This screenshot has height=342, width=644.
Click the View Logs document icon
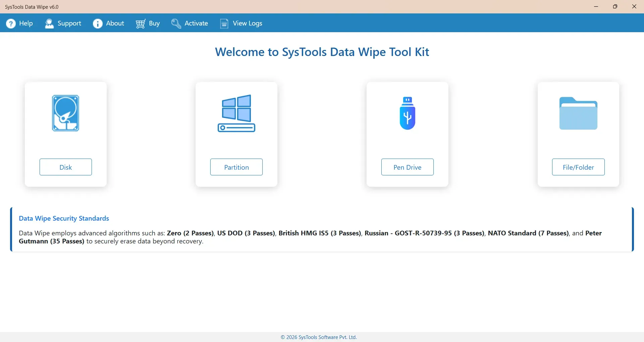pyautogui.click(x=224, y=23)
